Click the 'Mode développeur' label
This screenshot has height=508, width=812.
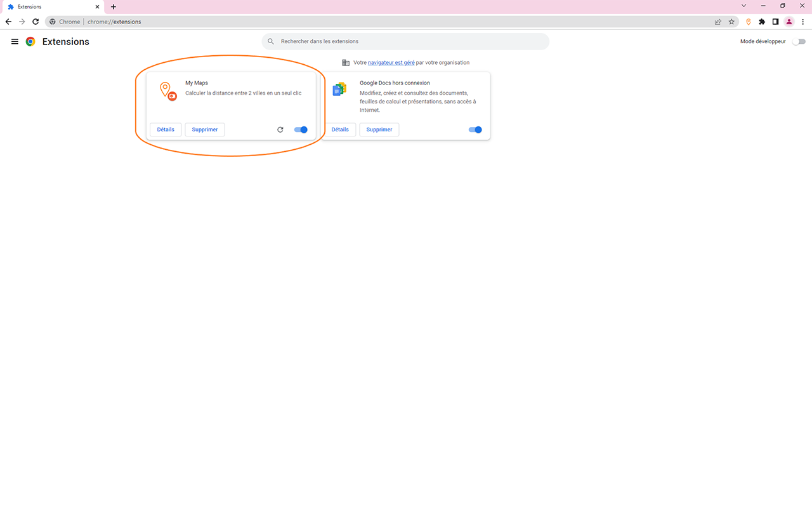coord(763,41)
